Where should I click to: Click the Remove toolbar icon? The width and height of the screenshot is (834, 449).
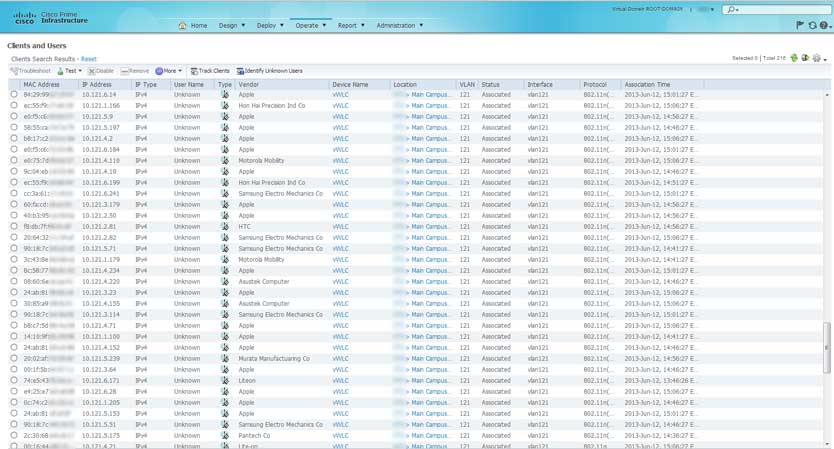[x=124, y=71]
